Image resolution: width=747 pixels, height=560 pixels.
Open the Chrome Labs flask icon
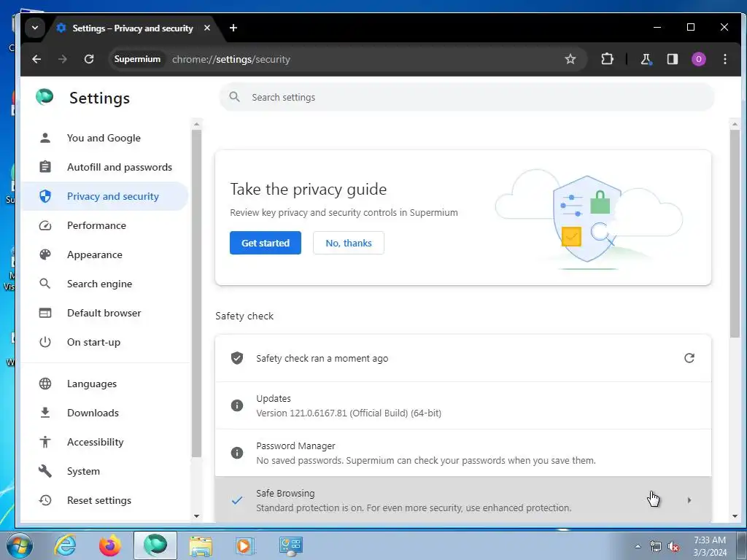point(646,59)
